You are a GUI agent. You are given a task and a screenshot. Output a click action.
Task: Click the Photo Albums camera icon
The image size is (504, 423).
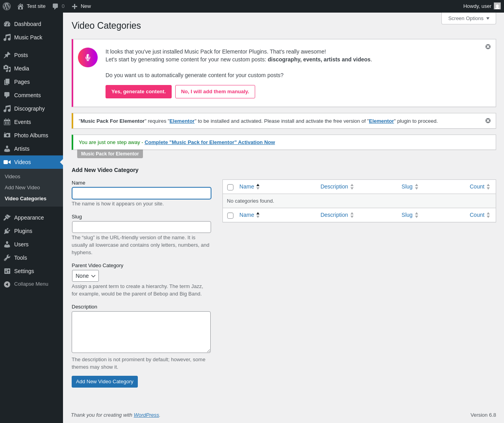click(7, 135)
